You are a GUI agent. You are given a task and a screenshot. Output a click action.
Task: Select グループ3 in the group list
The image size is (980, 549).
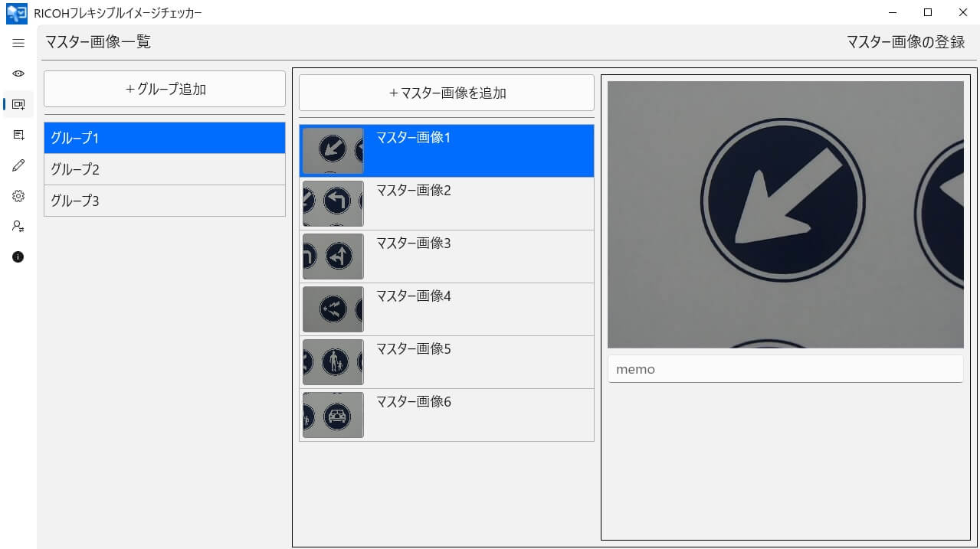165,201
